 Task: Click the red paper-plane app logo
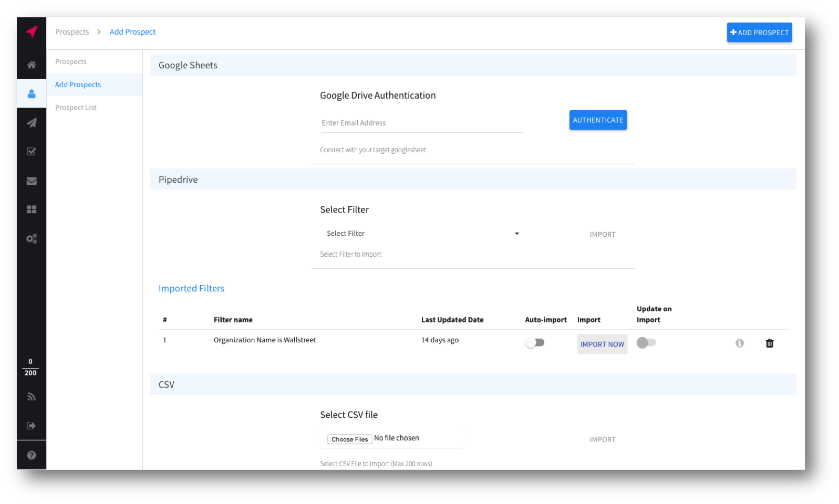tap(32, 31)
